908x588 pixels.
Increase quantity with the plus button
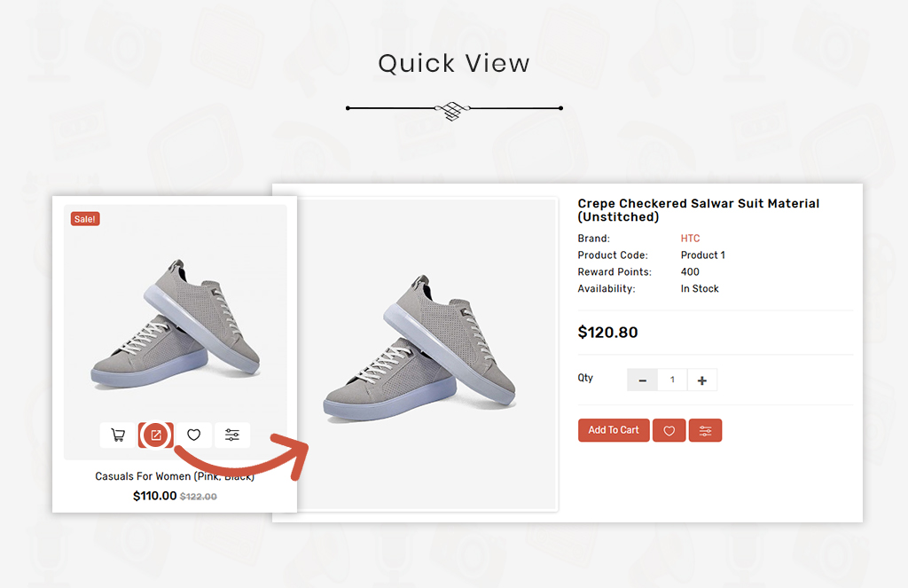pyautogui.click(x=702, y=380)
